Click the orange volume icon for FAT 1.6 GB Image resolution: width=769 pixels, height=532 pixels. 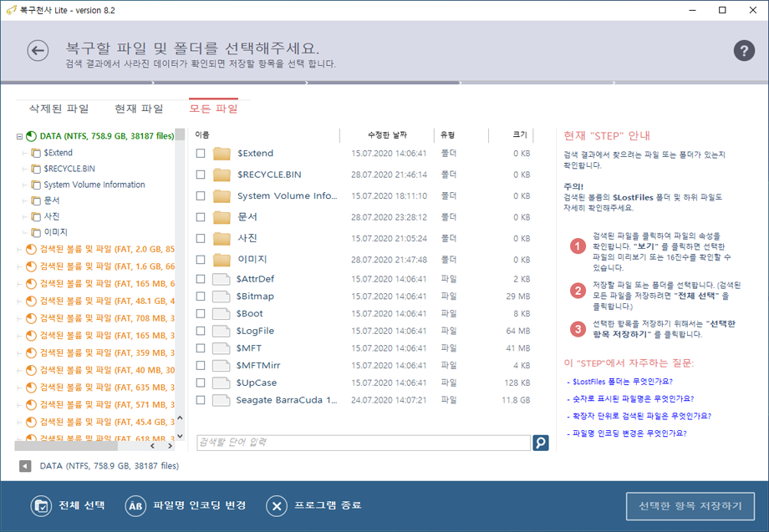(32, 266)
